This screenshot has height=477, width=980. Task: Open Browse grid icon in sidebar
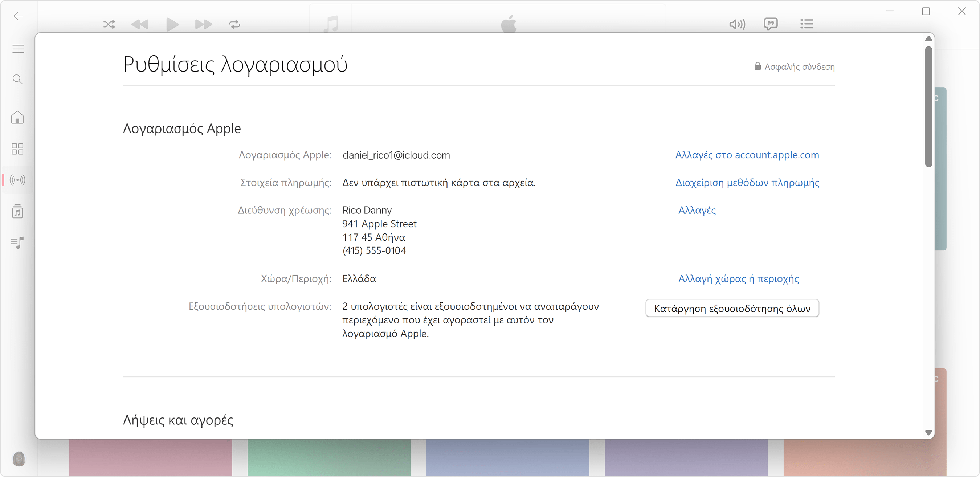coord(17,149)
